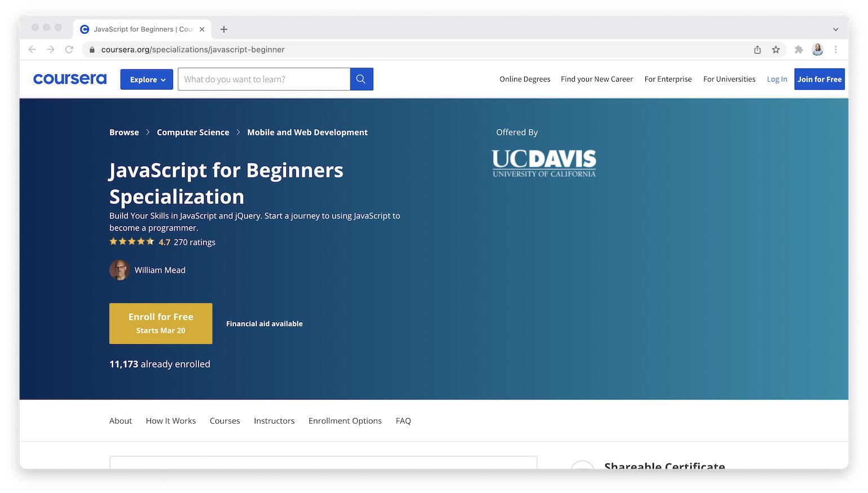Viewport: 868px width, 493px height.
Task: Expand the Explore dropdown
Action: pos(147,79)
